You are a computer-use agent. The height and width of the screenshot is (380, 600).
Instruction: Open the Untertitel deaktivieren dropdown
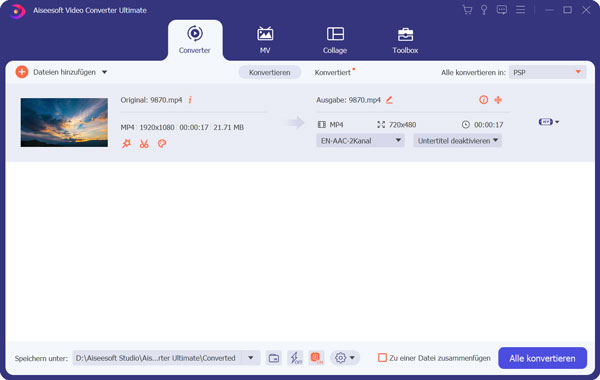(457, 140)
